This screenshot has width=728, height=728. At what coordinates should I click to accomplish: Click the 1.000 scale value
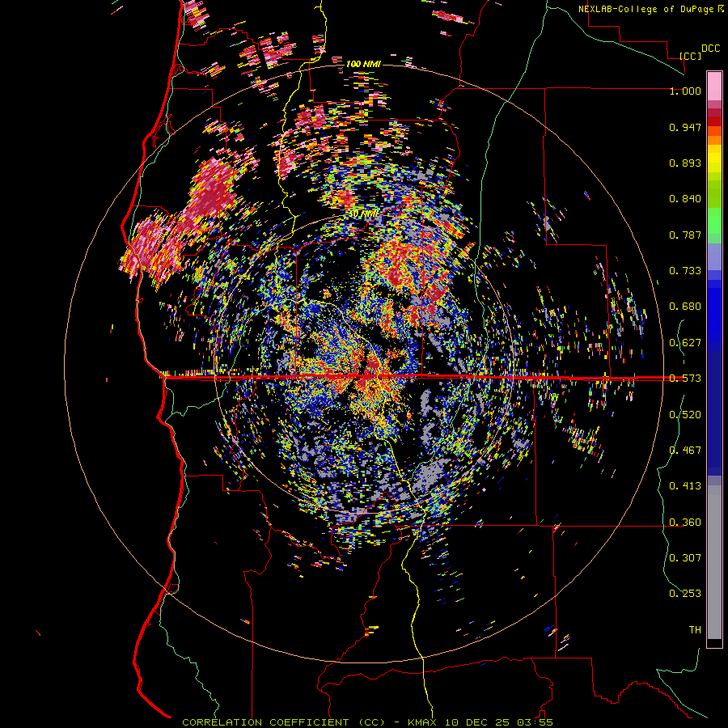(x=685, y=91)
